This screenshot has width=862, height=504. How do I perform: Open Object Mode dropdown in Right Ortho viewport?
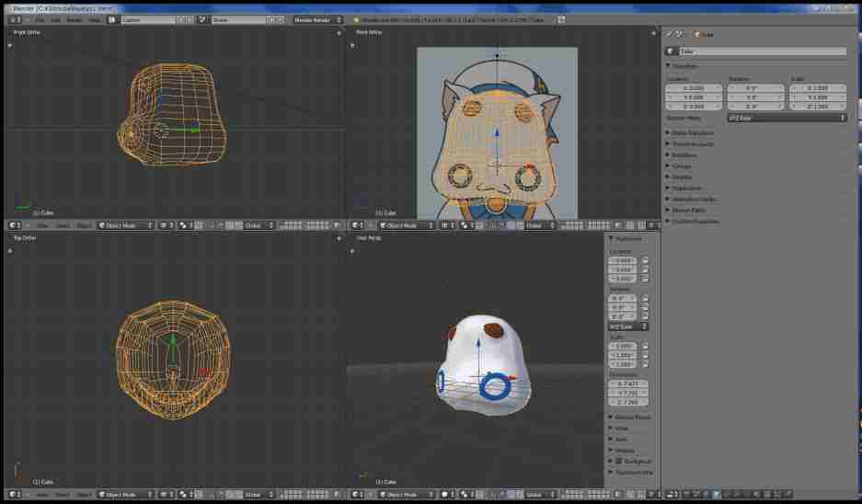[125, 225]
